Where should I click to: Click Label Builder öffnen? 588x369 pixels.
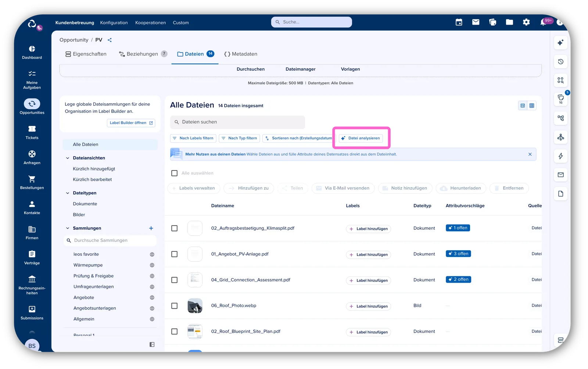coord(131,123)
